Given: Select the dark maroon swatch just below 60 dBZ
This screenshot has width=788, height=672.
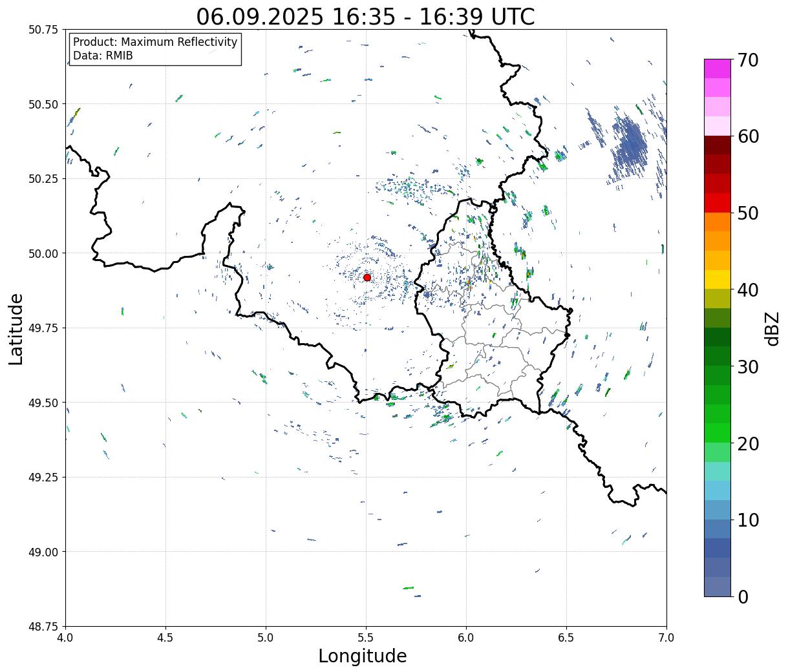Looking at the screenshot, I should coord(717,145).
